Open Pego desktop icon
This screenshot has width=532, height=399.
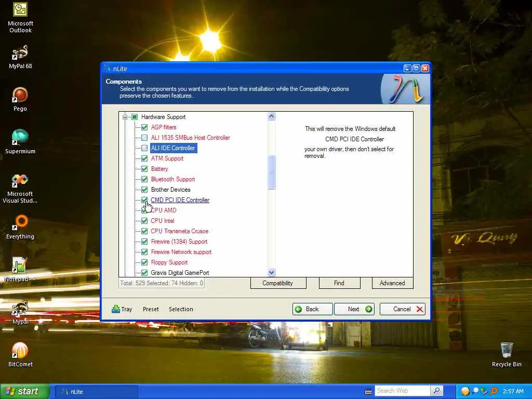pos(20,99)
